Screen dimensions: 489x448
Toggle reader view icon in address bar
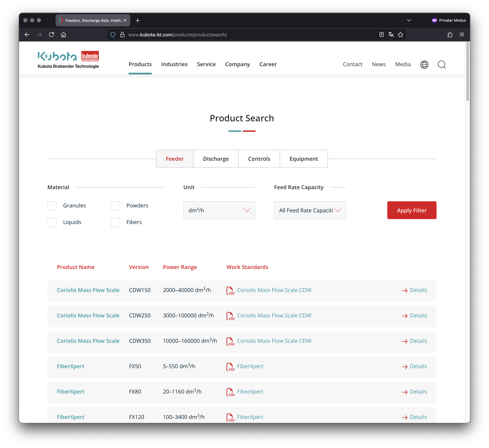click(381, 35)
